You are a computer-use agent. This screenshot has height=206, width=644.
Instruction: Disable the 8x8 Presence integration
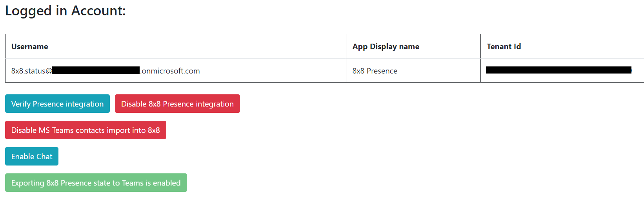177,104
